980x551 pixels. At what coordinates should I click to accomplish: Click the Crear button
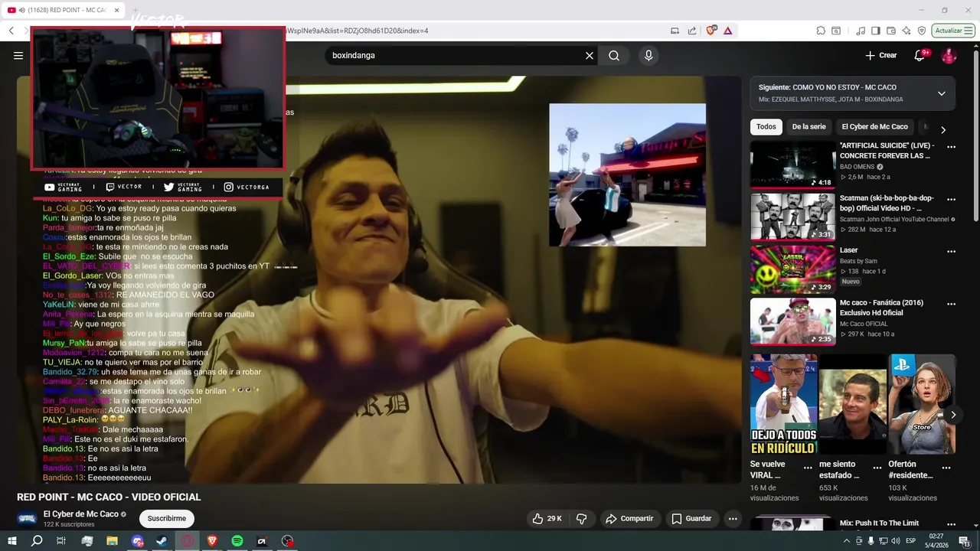(880, 55)
